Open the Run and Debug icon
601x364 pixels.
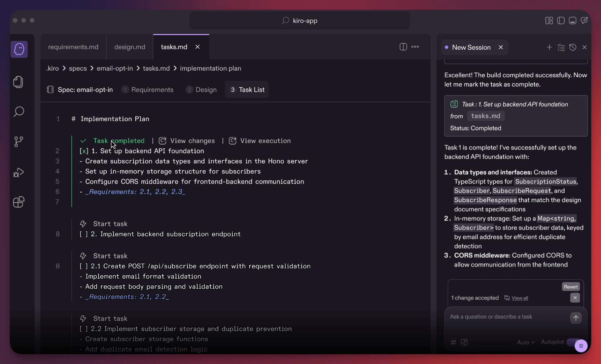(x=19, y=172)
